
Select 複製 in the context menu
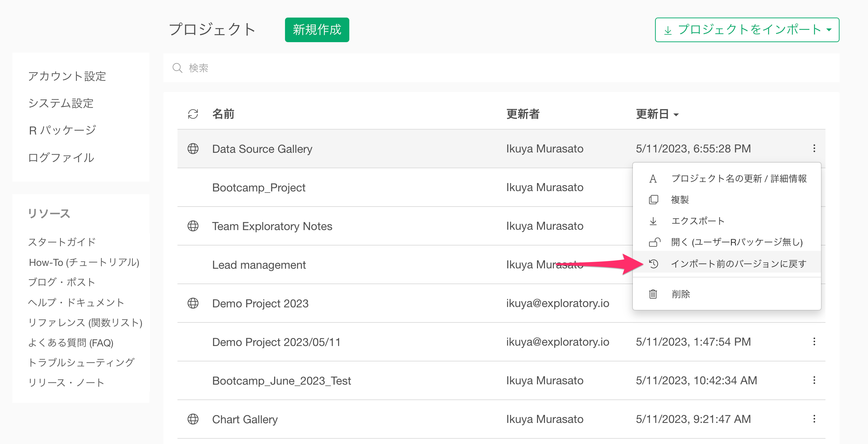[x=680, y=200]
